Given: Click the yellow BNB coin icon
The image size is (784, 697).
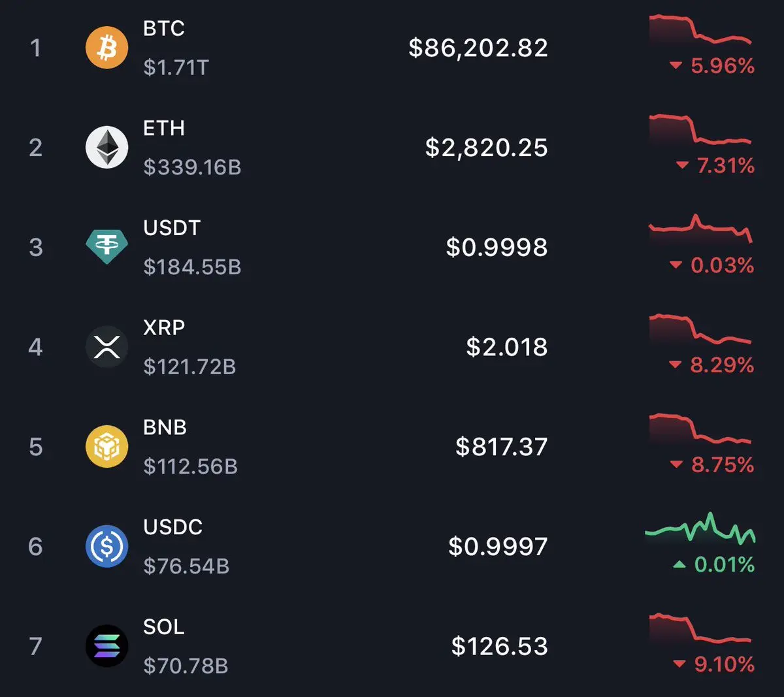Looking at the screenshot, I should pos(106,446).
